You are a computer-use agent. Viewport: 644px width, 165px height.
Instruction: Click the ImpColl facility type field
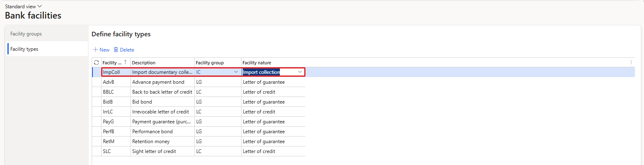tap(116, 72)
